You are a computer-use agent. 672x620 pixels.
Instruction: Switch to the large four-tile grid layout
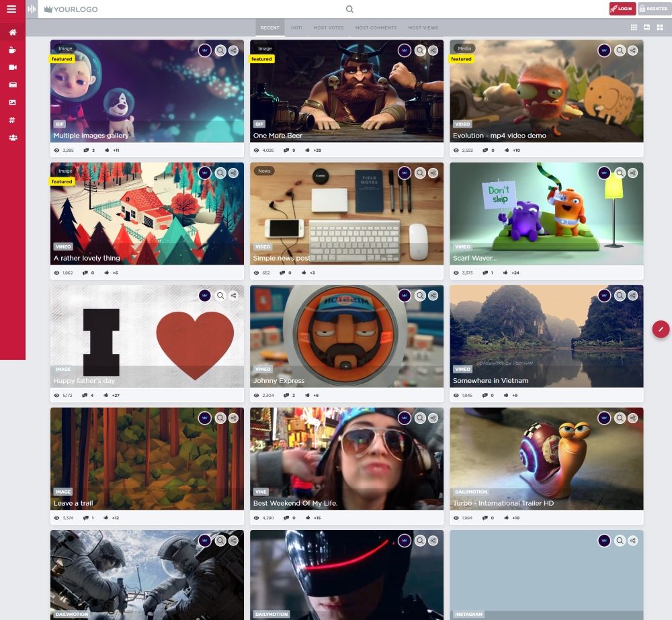click(660, 28)
